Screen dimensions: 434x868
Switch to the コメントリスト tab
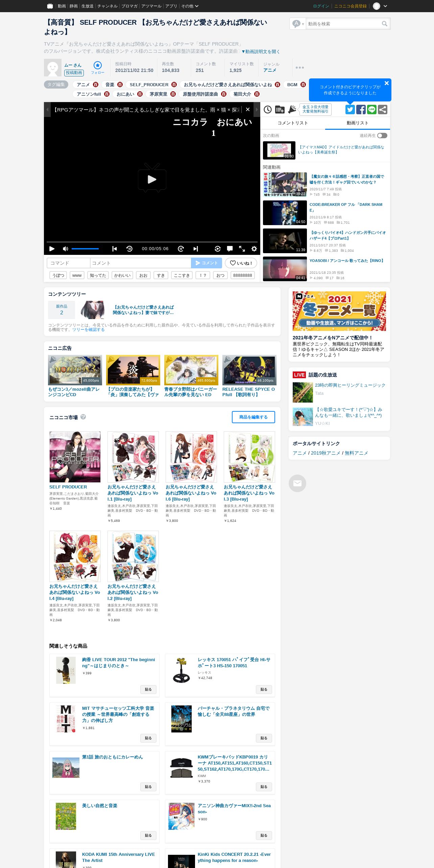[293, 123]
